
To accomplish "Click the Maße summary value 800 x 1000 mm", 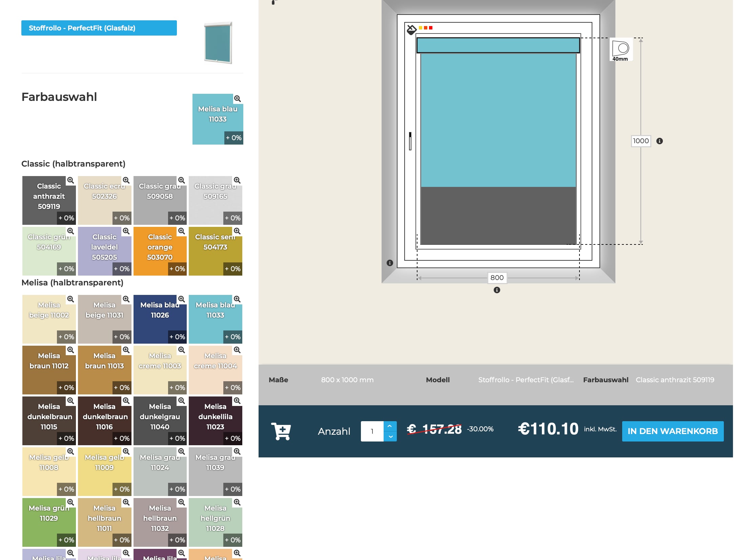I will tap(347, 380).
